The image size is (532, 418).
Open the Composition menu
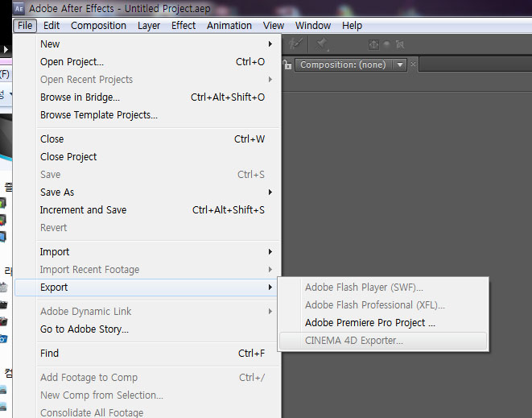[98, 26]
